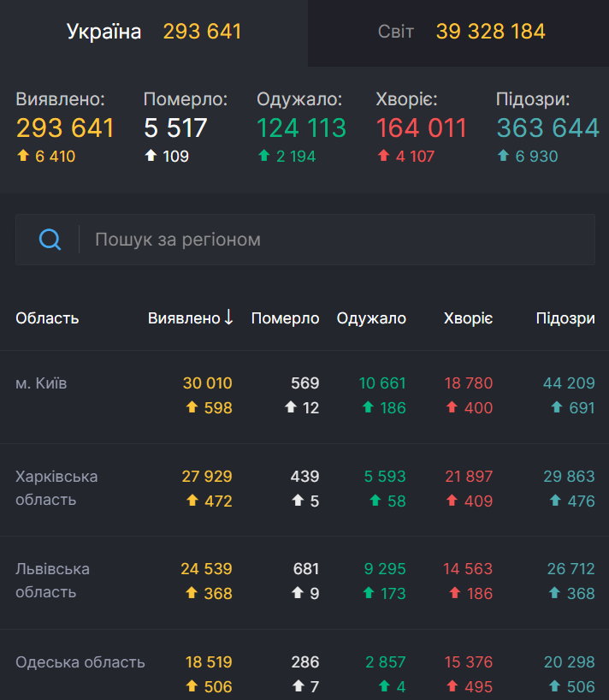
Task: Click the sort arrow beside Виявлено column
Action: click(228, 317)
